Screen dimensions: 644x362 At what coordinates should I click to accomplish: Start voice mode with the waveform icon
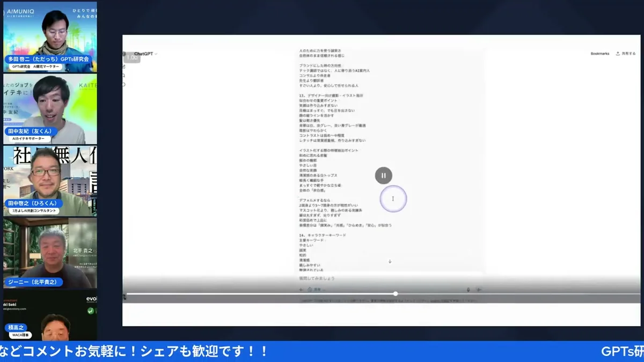(478, 290)
